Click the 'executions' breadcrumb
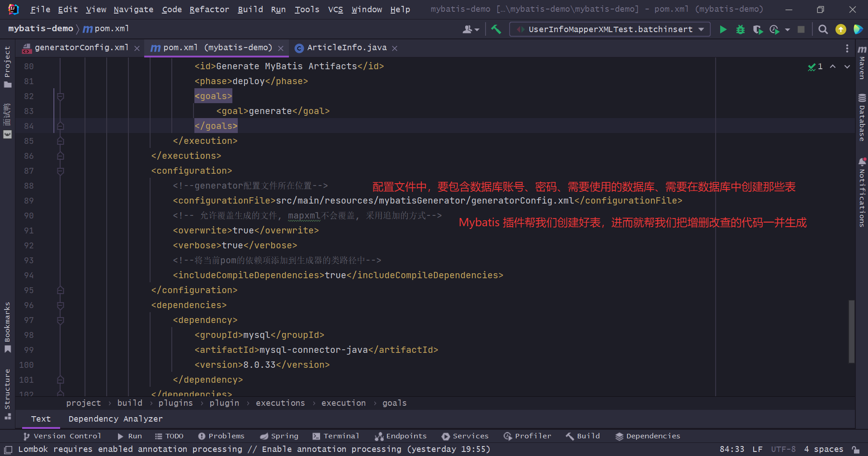The image size is (868, 456). click(280, 403)
